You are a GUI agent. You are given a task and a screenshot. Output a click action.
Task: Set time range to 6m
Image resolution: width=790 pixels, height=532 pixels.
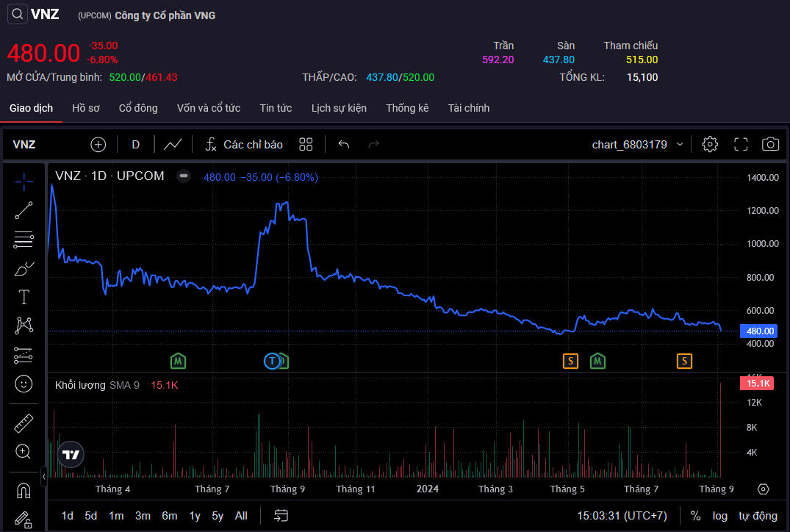169,516
